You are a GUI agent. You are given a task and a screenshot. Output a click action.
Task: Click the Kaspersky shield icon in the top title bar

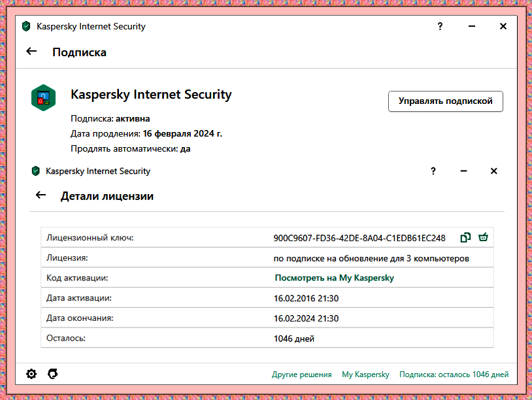[x=26, y=26]
